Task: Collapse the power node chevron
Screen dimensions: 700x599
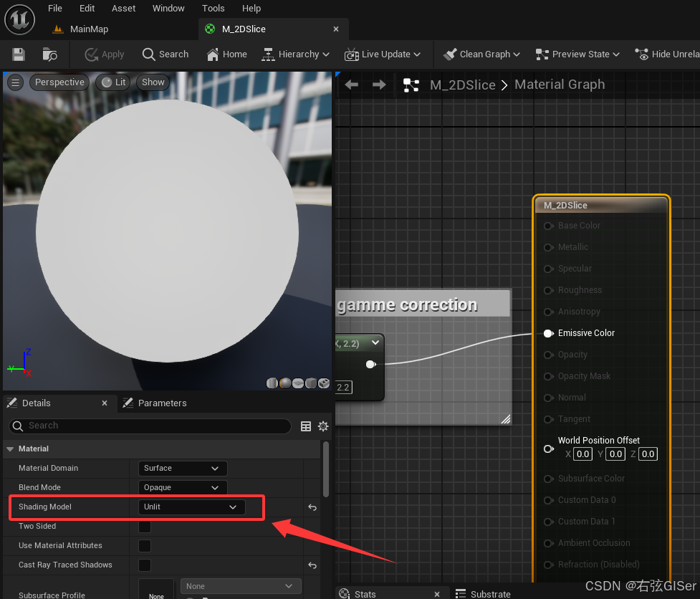Action: [375, 342]
